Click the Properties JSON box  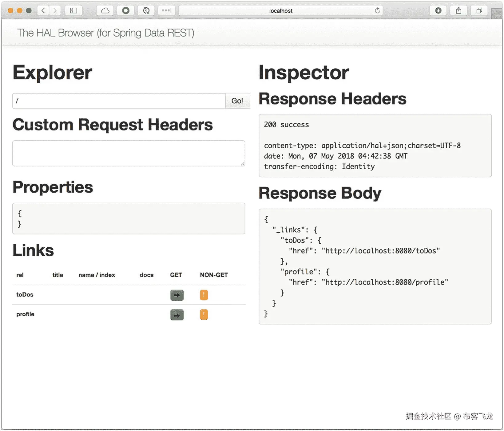tap(129, 218)
